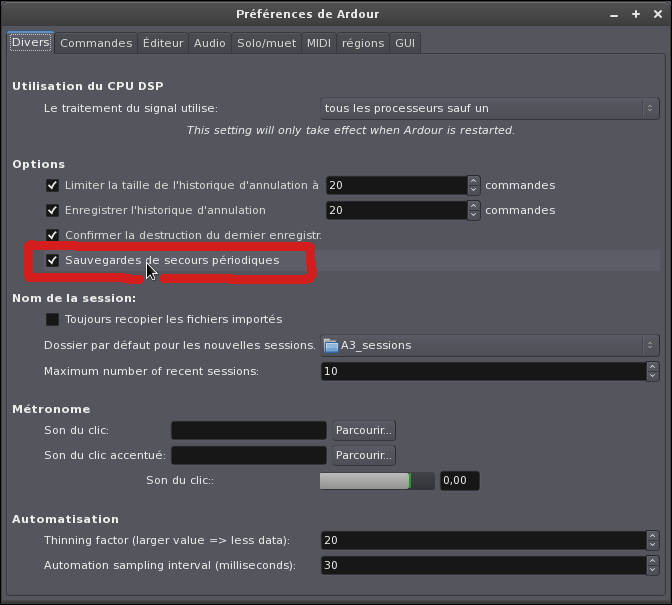Viewport: 672px width, 605px height.
Task: Increase maximum number of recent sessions
Action: [x=652, y=367]
